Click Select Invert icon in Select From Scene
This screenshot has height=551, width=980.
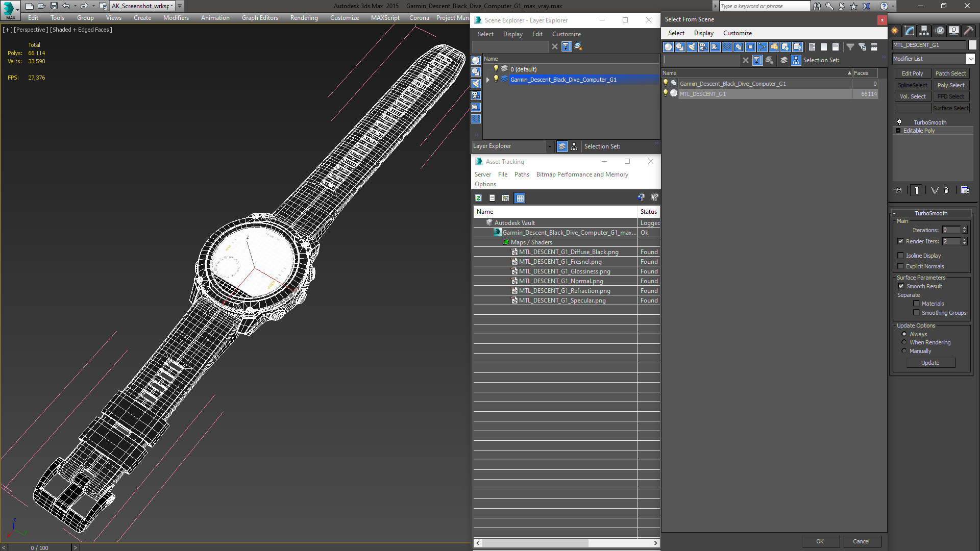pos(836,47)
